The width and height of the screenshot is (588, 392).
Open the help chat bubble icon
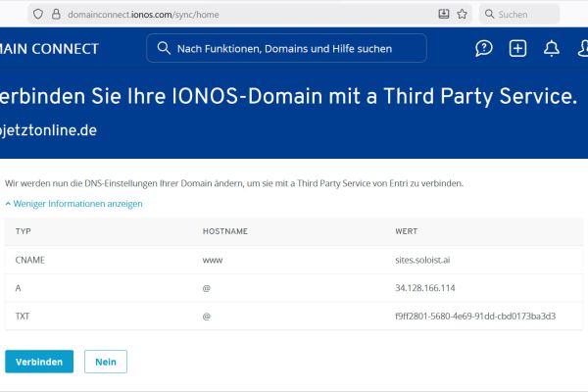484,48
